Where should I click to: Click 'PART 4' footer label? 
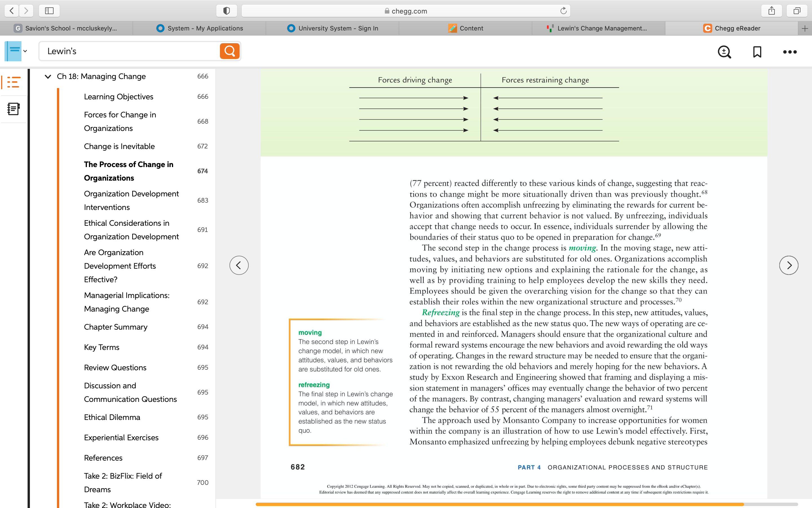(x=529, y=467)
